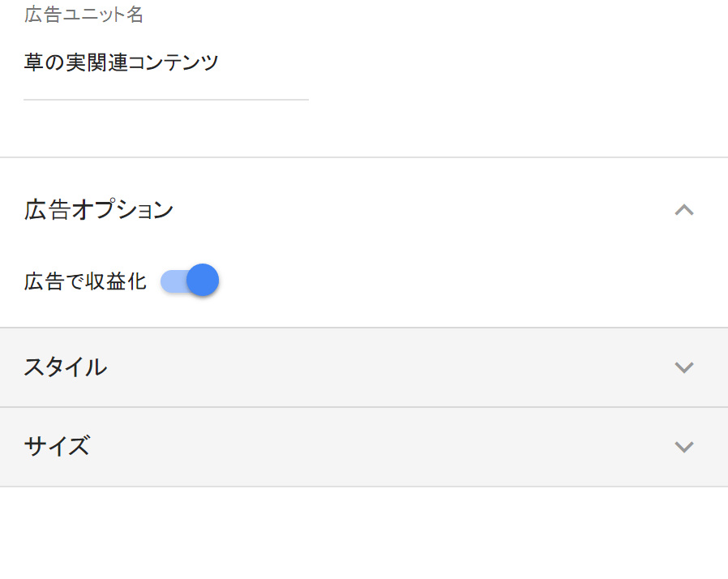
Task: Place cursor at end of 草の実関連コンテンツ
Action: point(219,63)
